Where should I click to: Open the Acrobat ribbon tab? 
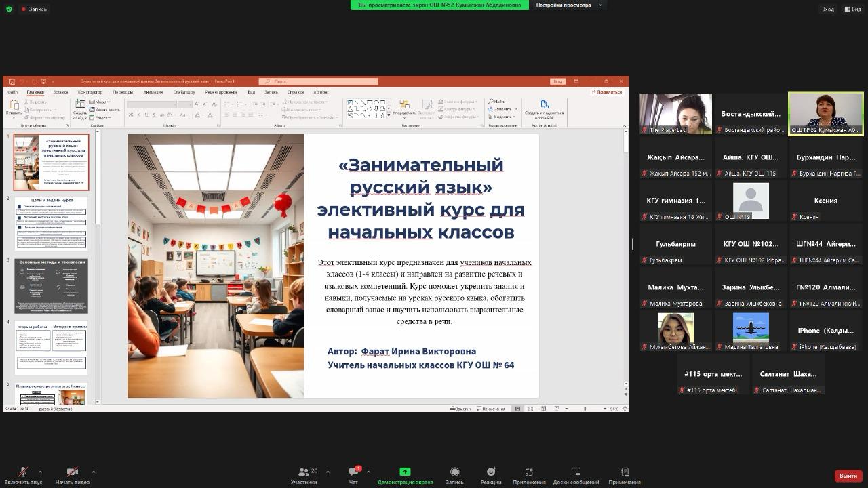[x=321, y=92]
